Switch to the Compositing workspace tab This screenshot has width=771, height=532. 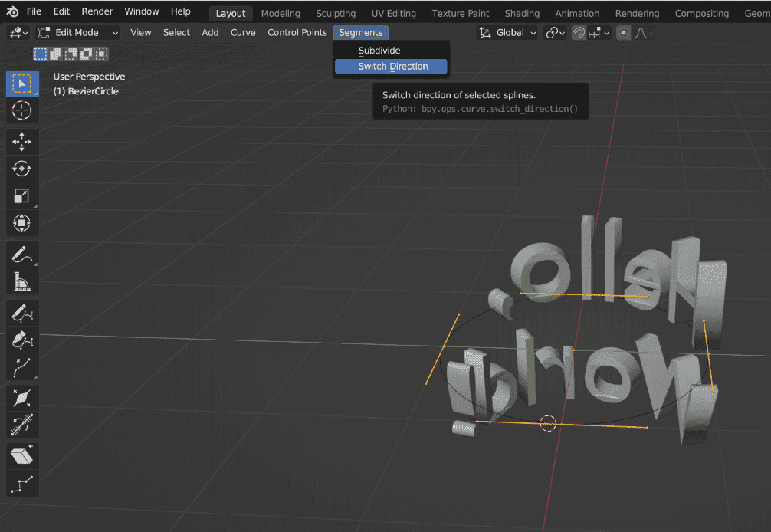tap(702, 14)
